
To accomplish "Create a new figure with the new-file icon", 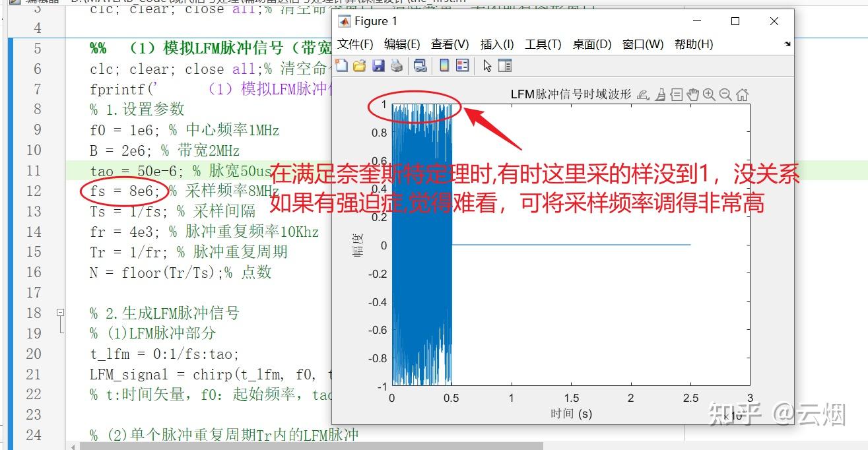I will 341,65.
